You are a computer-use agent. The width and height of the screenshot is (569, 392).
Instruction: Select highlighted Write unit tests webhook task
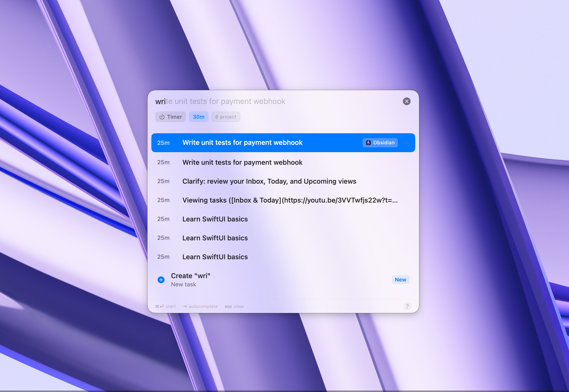pyautogui.click(x=242, y=143)
